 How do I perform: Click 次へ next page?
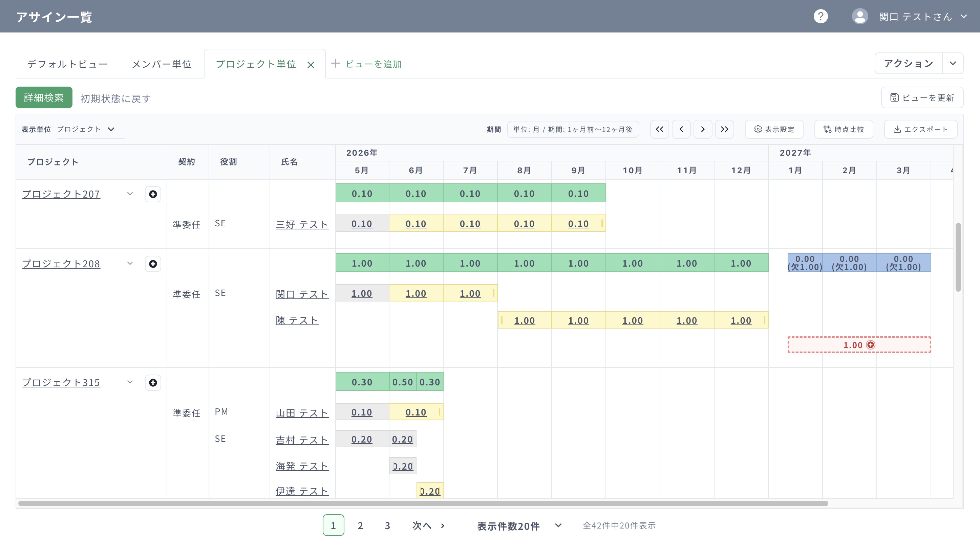click(x=428, y=525)
